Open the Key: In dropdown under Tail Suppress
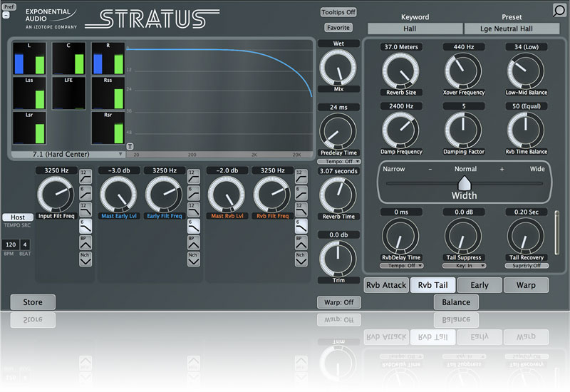This screenshot has height=392, width=570. coord(464,265)
